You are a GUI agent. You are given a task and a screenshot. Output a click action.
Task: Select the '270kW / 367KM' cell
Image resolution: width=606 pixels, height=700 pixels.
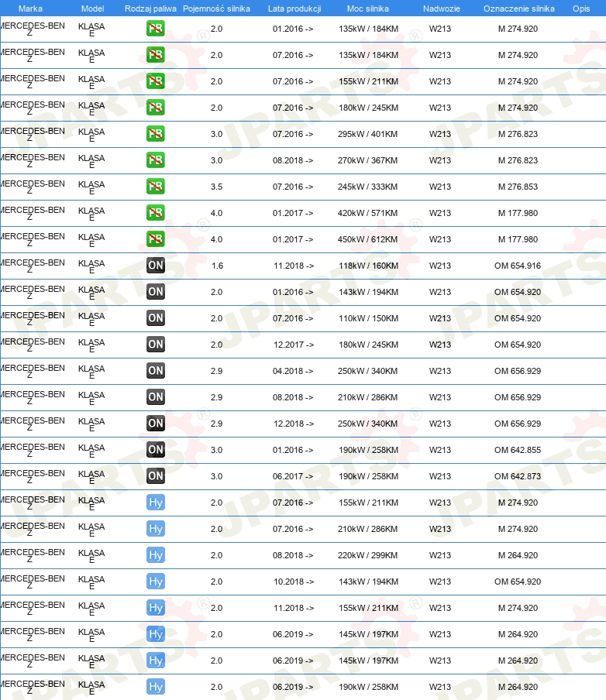(368, 160)
